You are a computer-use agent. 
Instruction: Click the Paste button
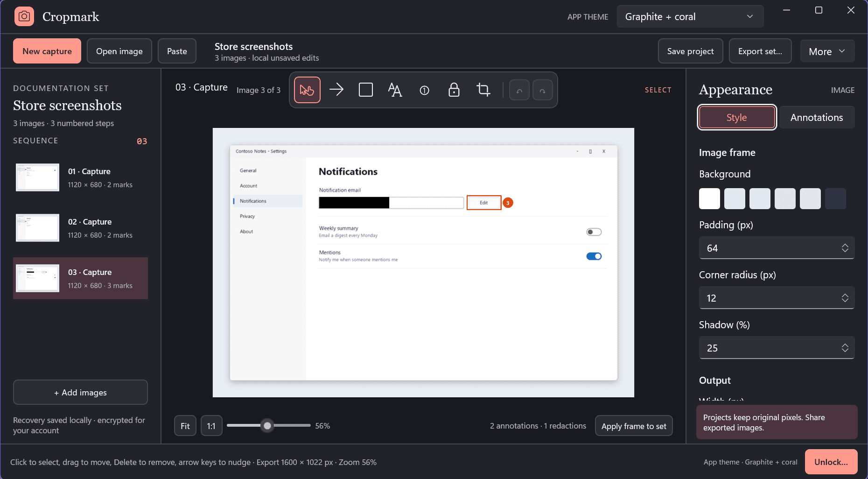[x=177, y=51]
